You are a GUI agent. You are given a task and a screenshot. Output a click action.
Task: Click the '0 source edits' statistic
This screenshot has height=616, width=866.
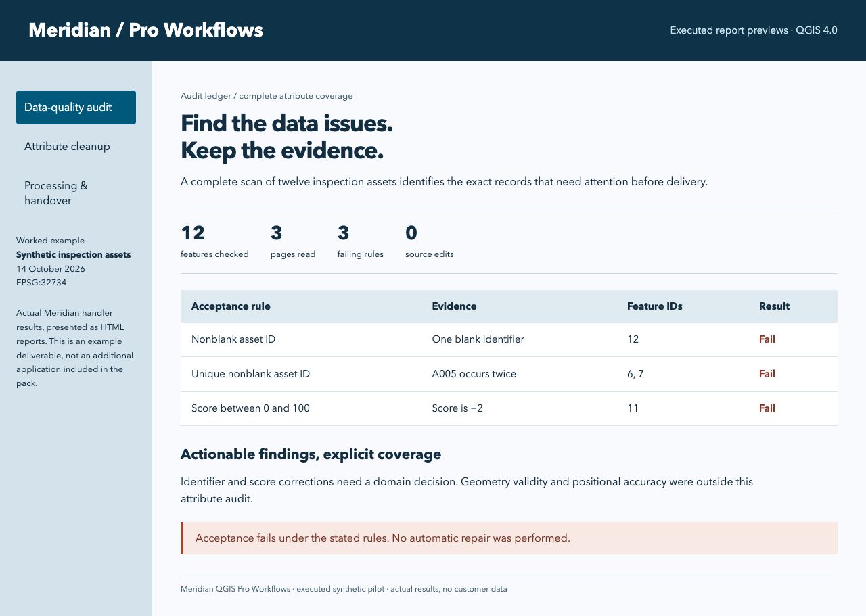430,241
